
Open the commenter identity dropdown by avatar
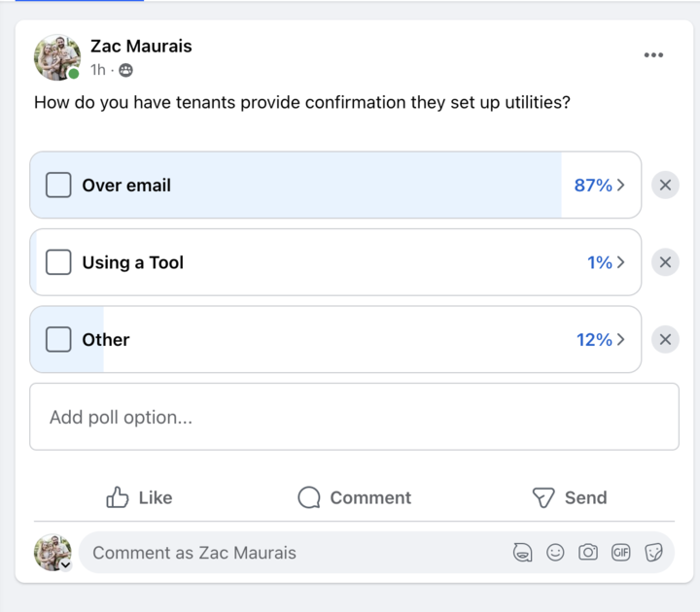coord(65,565)
